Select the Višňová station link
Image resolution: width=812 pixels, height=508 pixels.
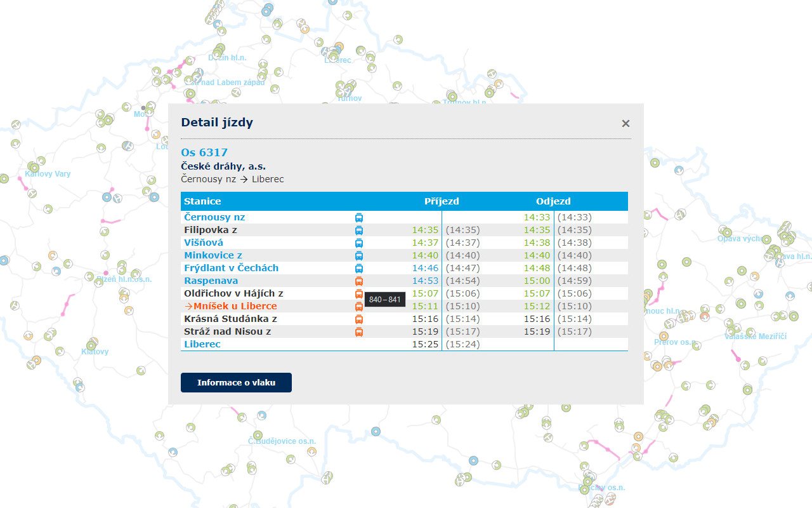pyautogui.click(x=203, y=243)
